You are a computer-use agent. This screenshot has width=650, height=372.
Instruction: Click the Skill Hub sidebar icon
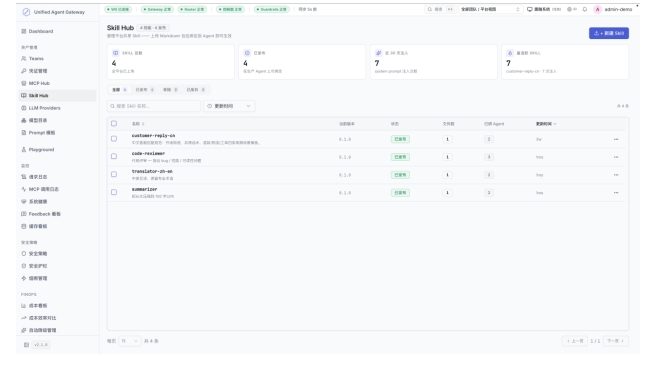(x=24, y=95)
